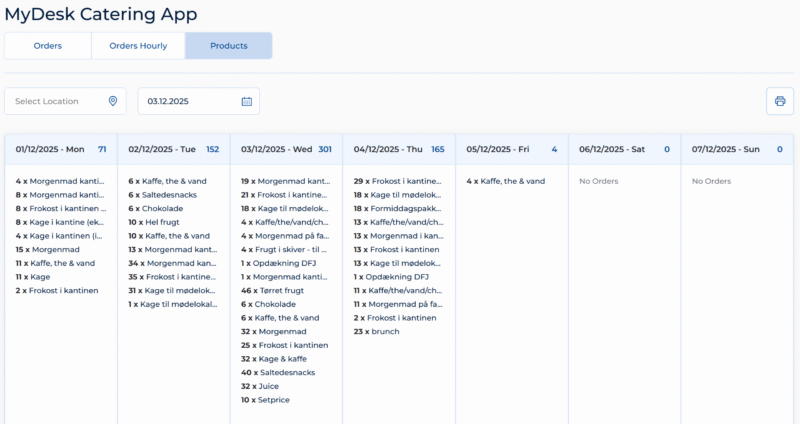Click '6 x Saltedesnacks' on Tuesday
The width and height of the screenshot is (800, 424).
pos(162,195)
